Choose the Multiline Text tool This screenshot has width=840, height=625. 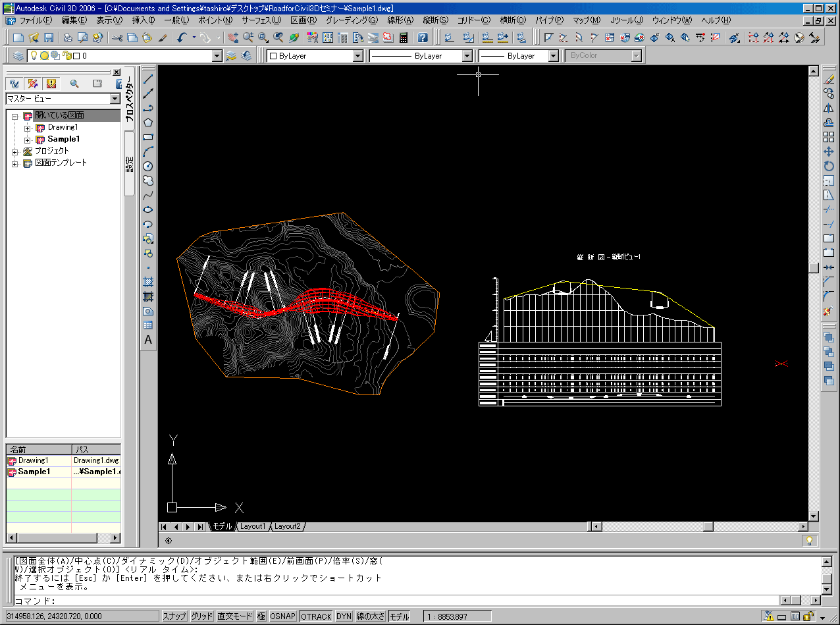tap(148, 340)
